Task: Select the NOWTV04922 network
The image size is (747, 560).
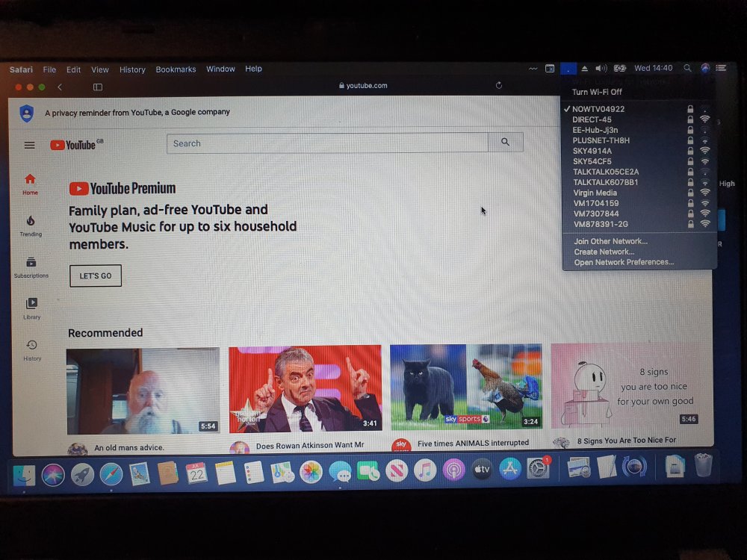Action: [639, 109]
